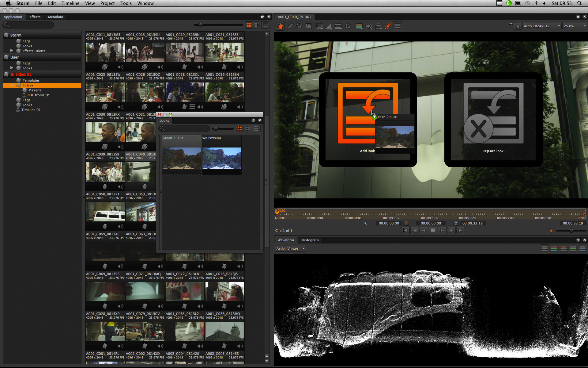Click the letterbox mask icon in viewer toolbar

point(338,26)
